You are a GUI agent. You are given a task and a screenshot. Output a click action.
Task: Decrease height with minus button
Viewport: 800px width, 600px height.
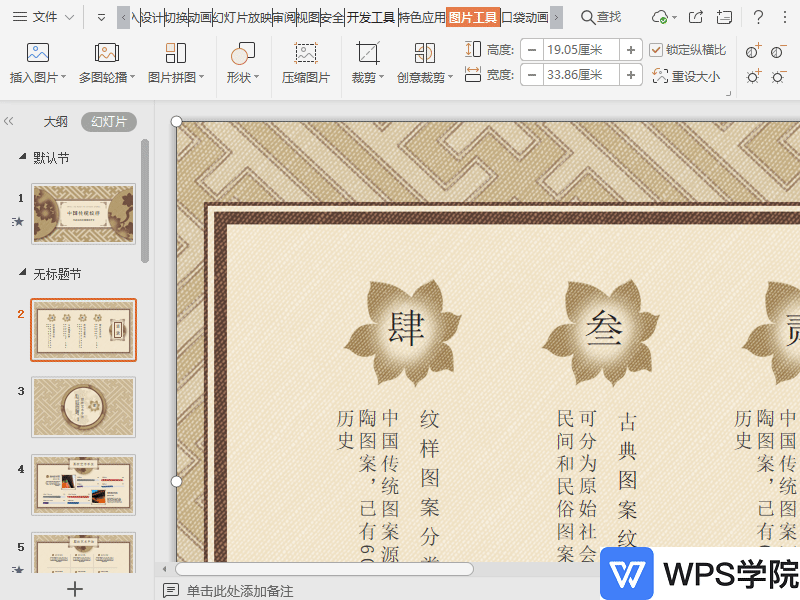click(532, 50)
